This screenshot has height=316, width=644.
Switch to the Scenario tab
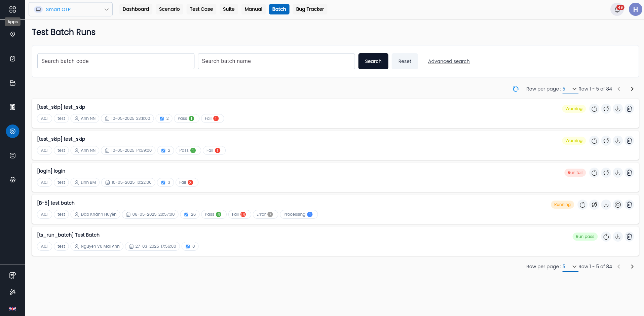point(169,9)
